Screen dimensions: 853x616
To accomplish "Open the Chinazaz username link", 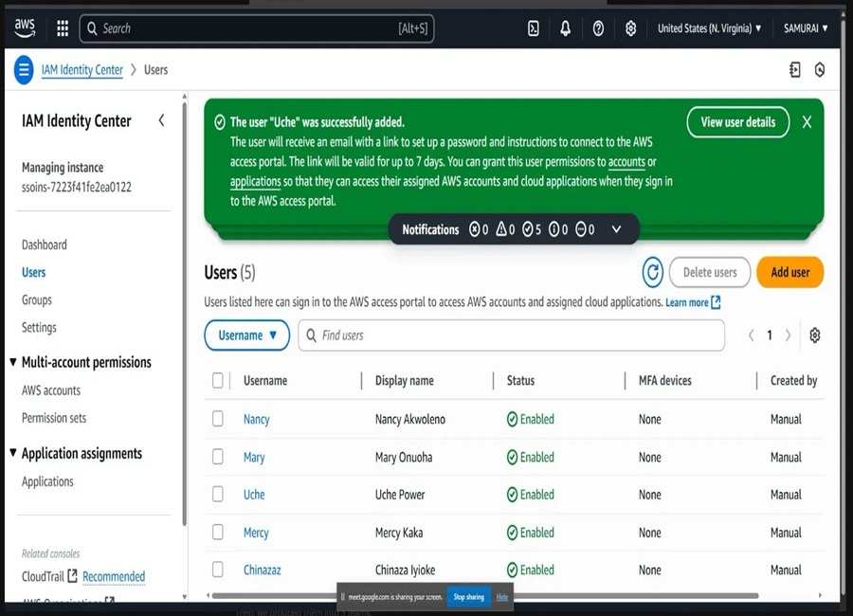I will [263, 570].
